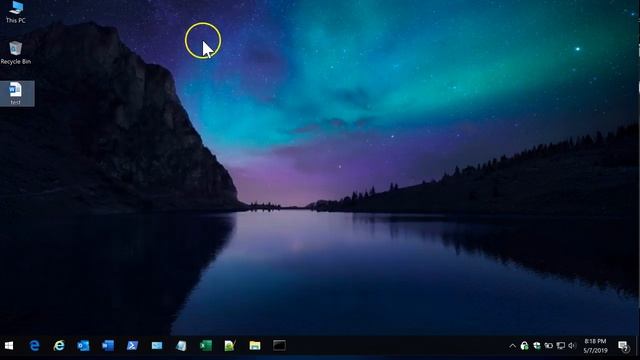
Task: Open the network status tray icon
Action: tap(561, 346)
